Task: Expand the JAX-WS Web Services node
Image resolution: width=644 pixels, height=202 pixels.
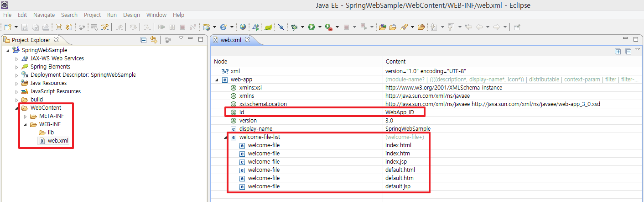Action: point(17,58)
